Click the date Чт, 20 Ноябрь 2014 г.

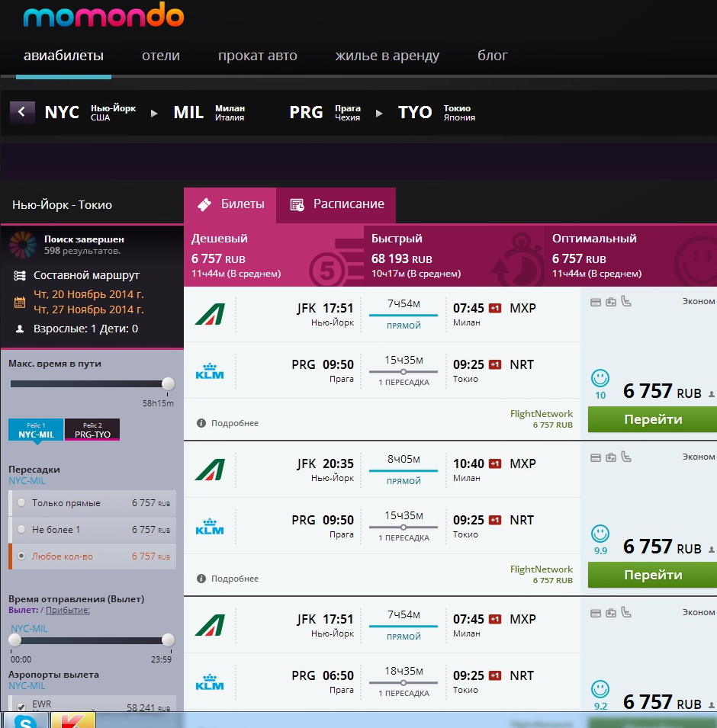[88, 294]
